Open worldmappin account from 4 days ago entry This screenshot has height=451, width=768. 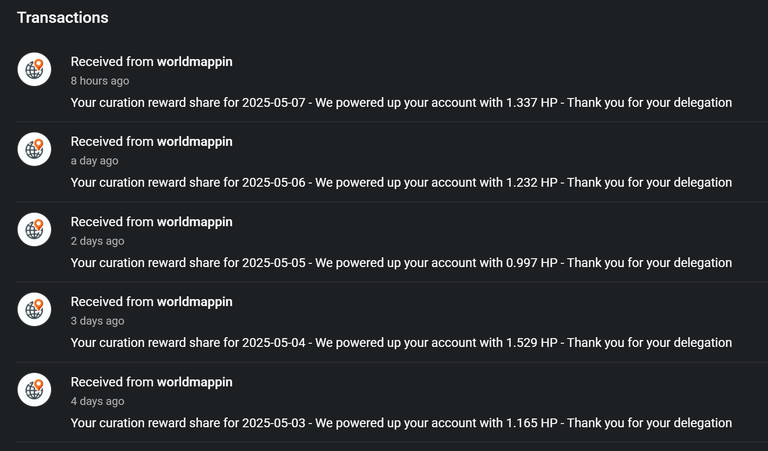[194, 382]
